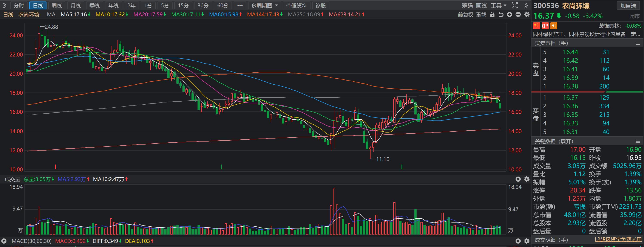The image size is (644, 247).
Task: Open the MACD sub-chart settings gear
Action: 527,241
